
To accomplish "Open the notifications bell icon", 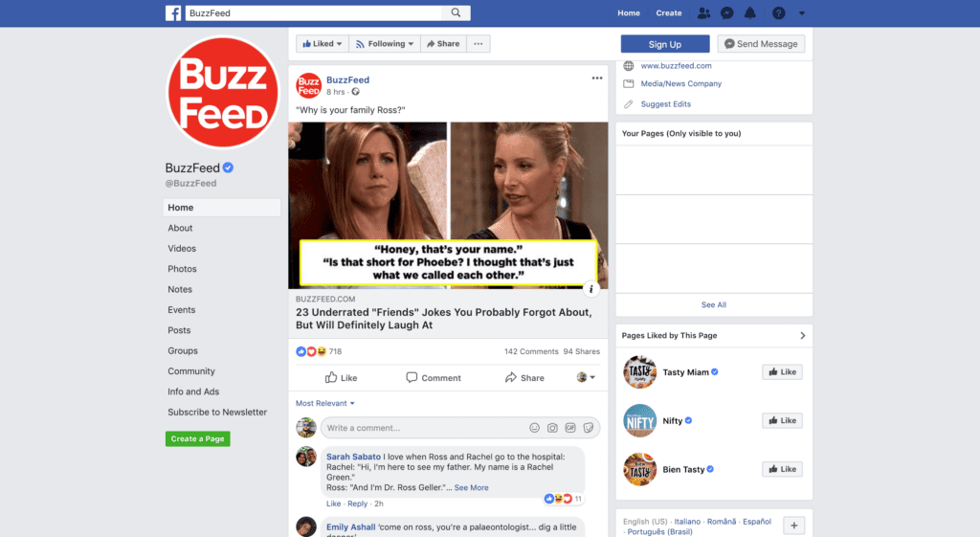I will pos(750,12).
